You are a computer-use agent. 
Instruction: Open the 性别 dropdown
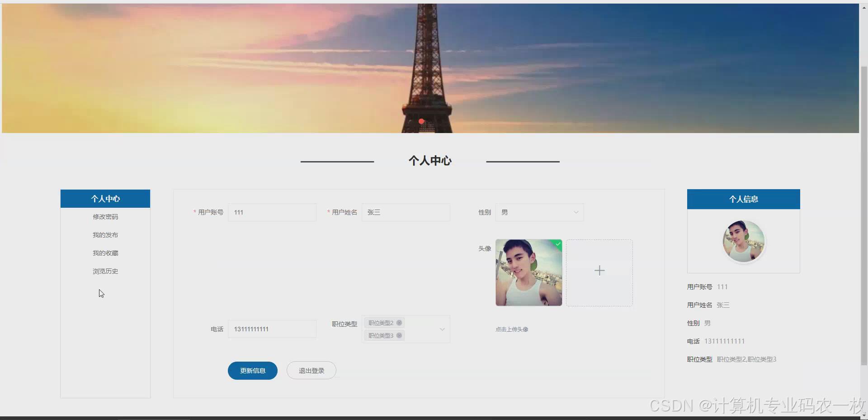539,212
